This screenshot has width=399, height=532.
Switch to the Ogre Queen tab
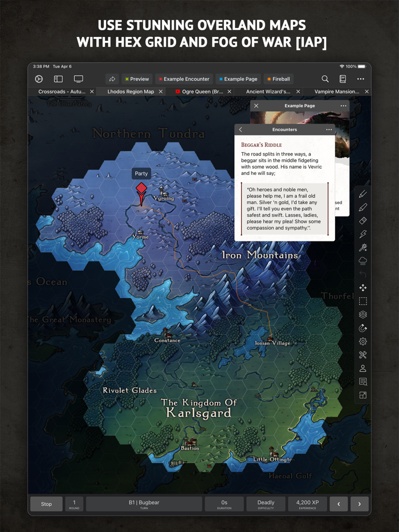199,92
